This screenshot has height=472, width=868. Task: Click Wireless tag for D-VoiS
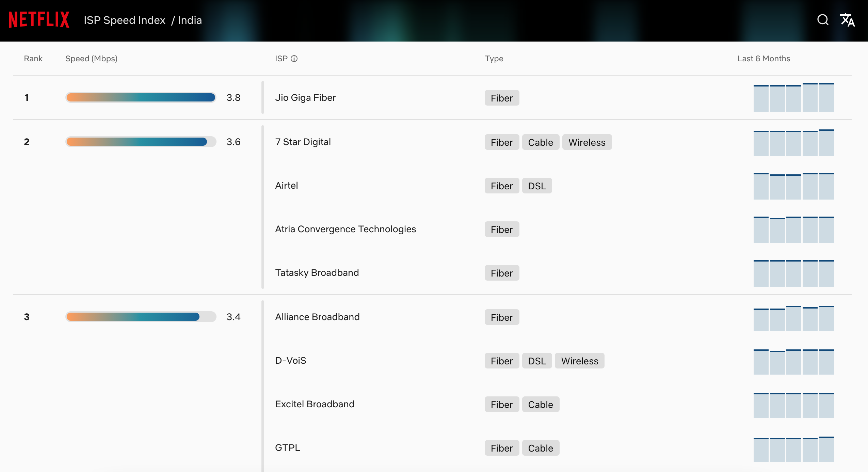[x=580, y=361]
